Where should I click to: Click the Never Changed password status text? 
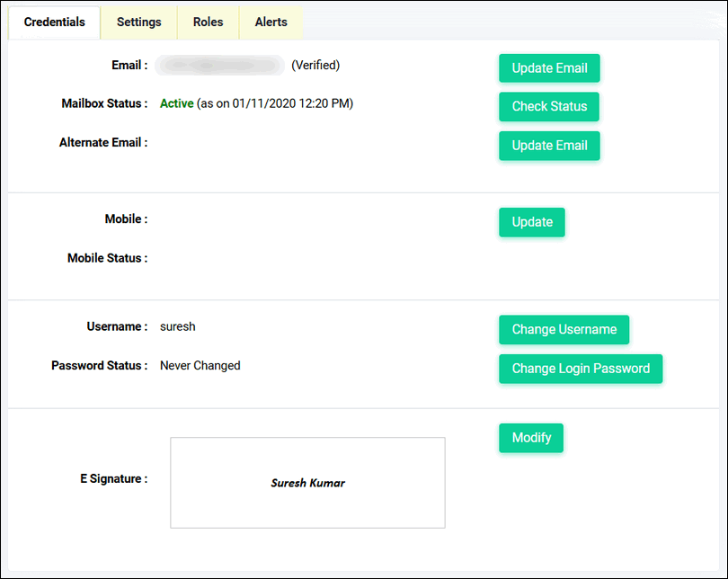[x=200, y=366]
